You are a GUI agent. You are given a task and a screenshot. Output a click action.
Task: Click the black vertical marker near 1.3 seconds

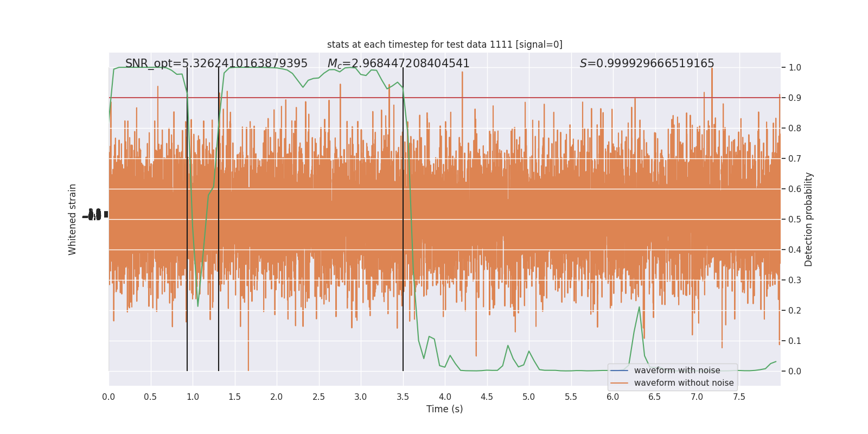point(219,219)
